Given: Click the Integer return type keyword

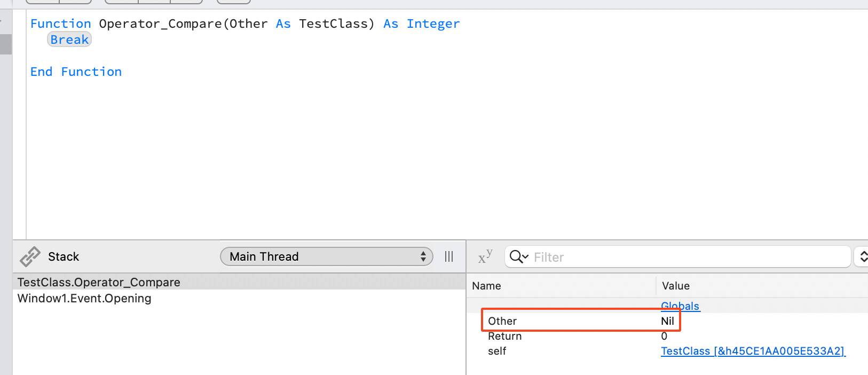Looking at the screenshot, I should click(x=433, y=24).
